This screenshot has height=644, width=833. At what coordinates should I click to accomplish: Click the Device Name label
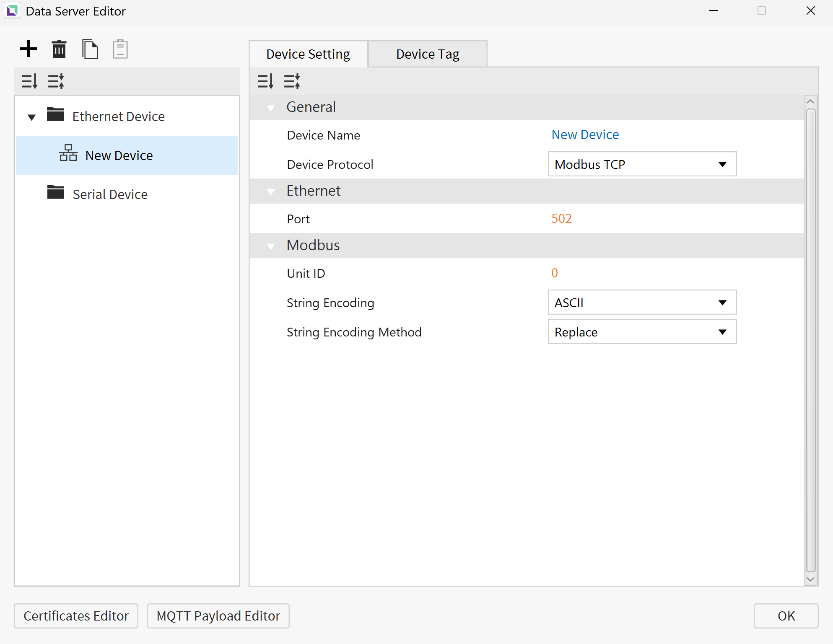[324, 135]
